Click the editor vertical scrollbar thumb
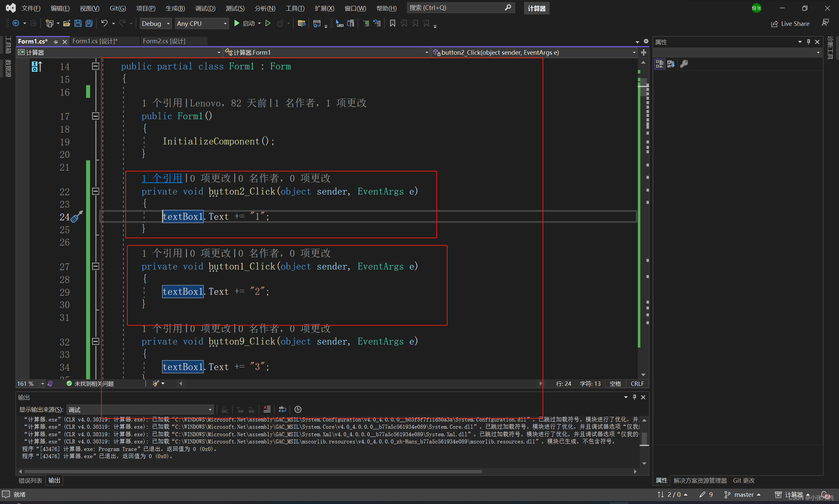Image resolution: width=839 pixels, height=504 pixels. 643,87
